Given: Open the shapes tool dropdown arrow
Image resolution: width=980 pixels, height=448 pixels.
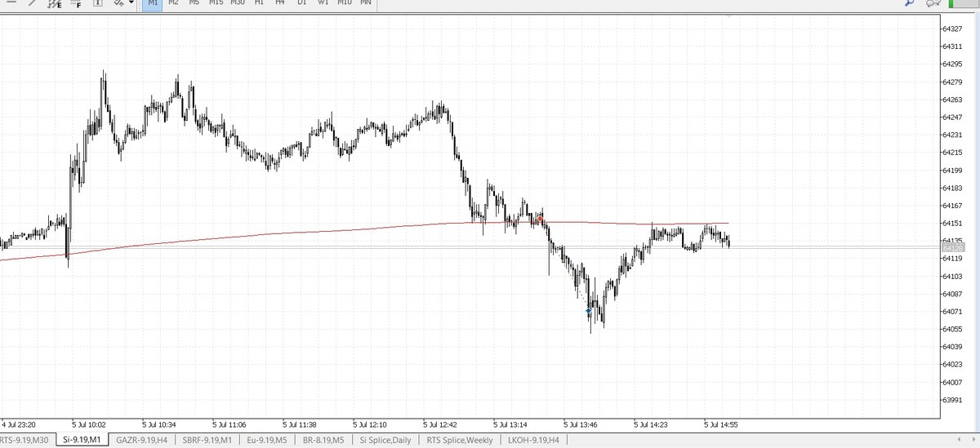Looking at the screenshot, I should (131, 2).
